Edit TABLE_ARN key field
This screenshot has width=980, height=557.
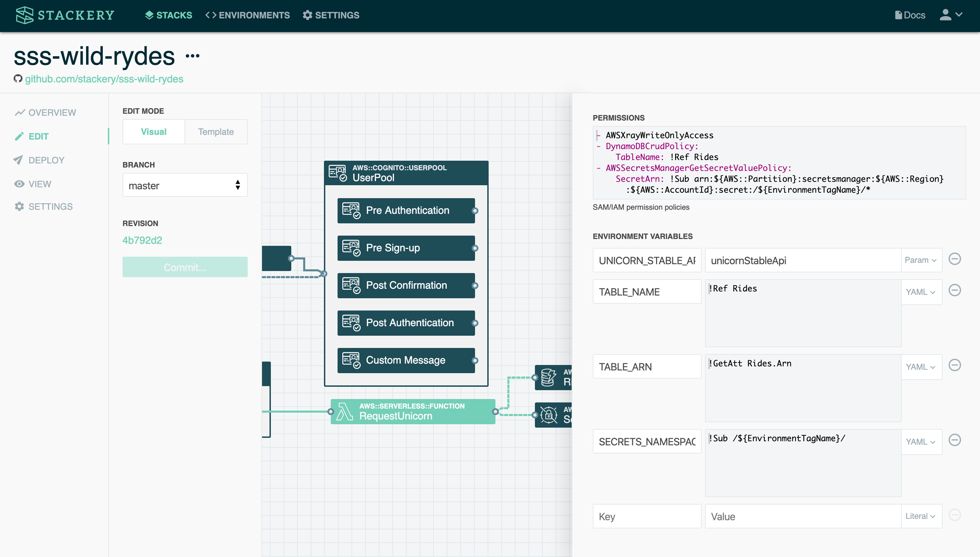point(647,367)
